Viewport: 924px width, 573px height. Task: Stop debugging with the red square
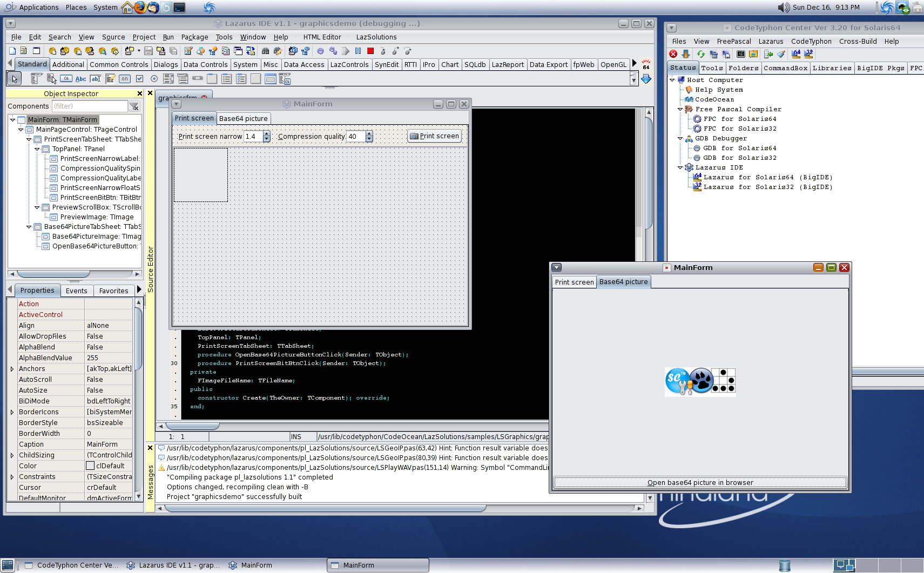coord(370,51)
